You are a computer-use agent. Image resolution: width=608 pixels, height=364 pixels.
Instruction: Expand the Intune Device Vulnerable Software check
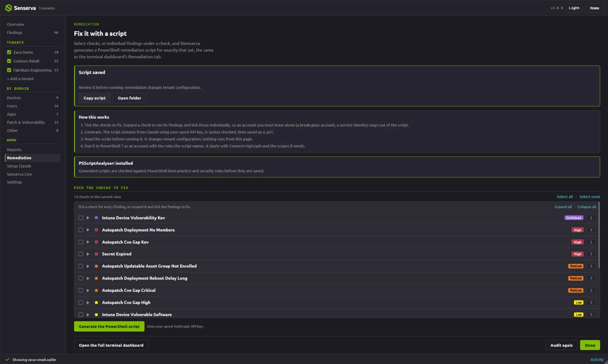coord(88,314)
